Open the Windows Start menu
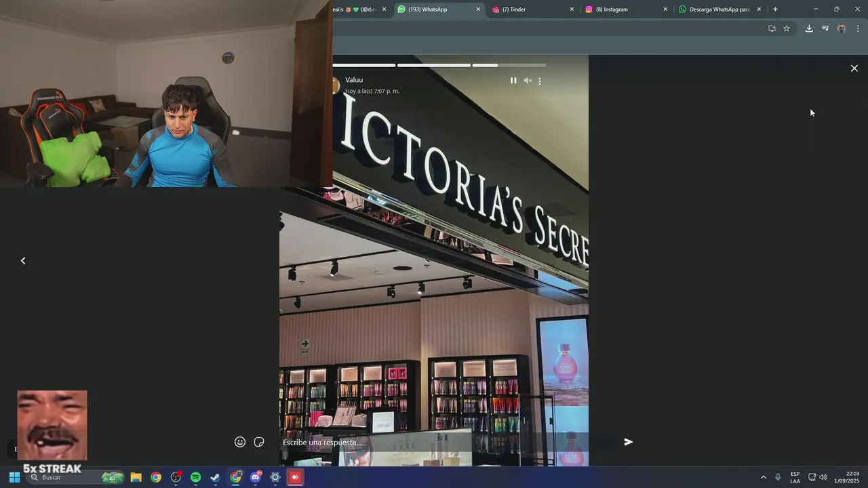The height and width of the screenshot is (488, 868). pyautogui.click(x=14, y=477)
